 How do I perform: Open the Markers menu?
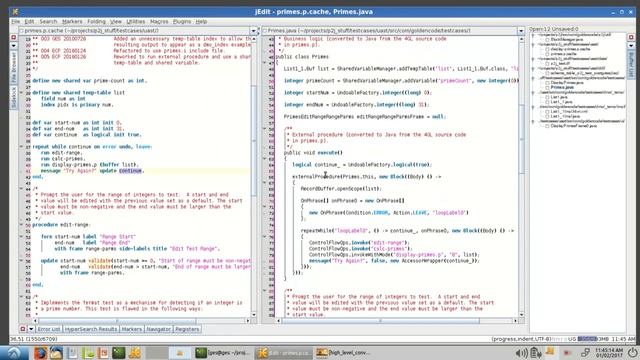(72, 21)
